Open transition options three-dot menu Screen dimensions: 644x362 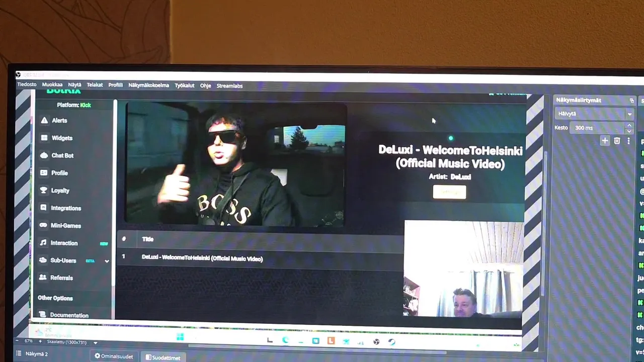tap(628, 141)
